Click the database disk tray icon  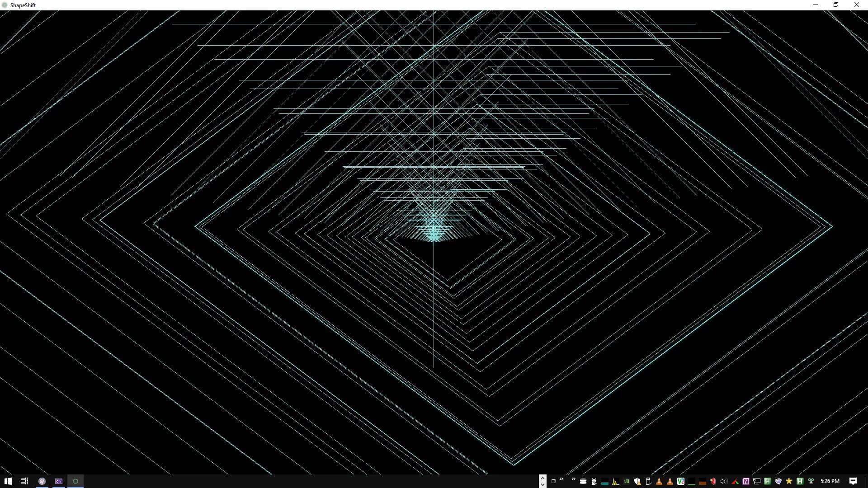[583, 481]
